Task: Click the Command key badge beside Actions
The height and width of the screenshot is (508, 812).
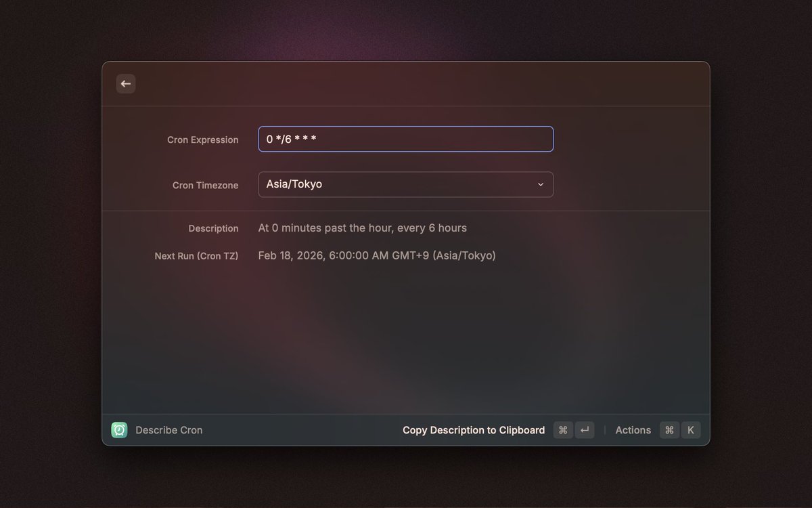Action: click(x=669, y=430)
